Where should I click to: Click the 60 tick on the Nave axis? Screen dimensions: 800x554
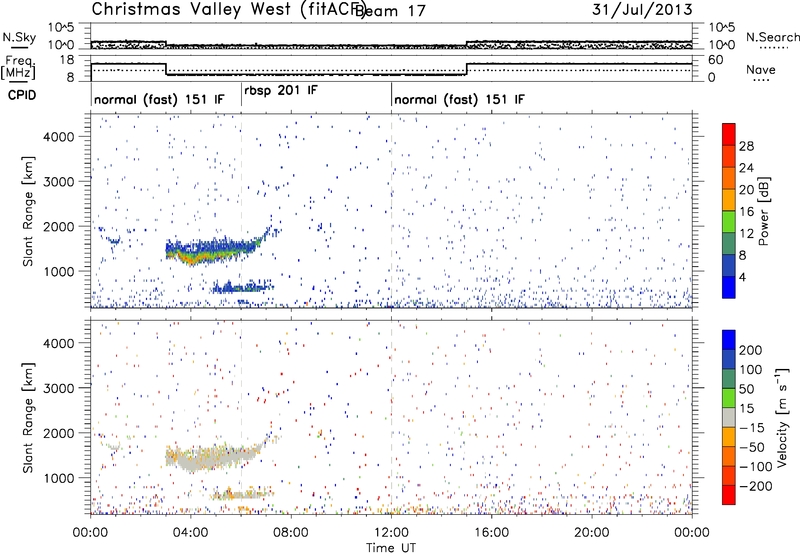(716, 60)
